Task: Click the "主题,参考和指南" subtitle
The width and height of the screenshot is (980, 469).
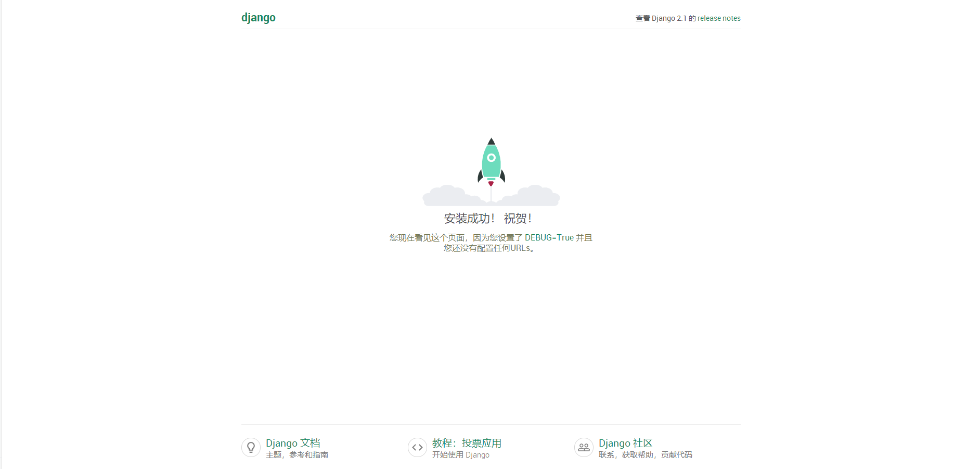Action: pos(296,455)
